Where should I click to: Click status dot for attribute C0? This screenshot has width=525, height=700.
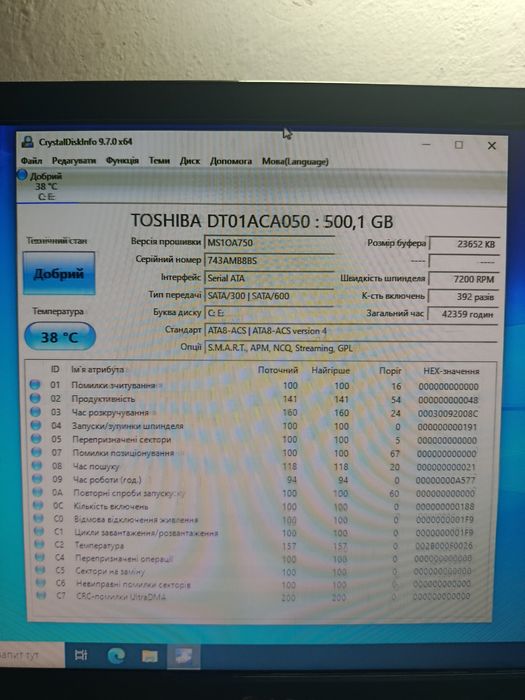point(39,518)
